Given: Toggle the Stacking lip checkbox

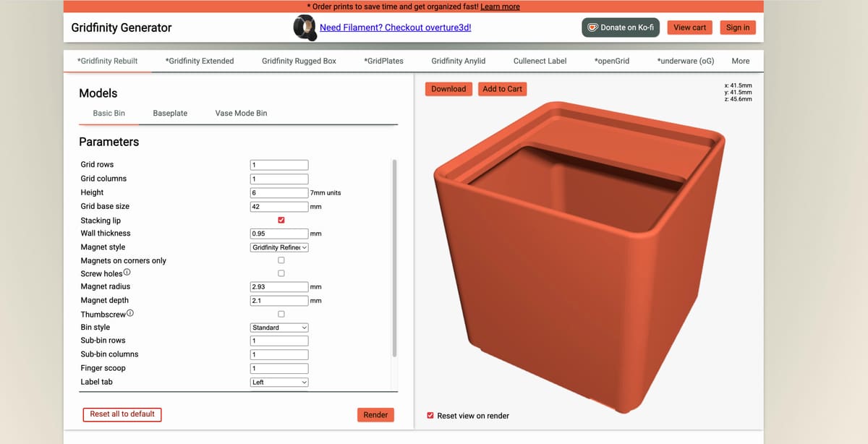Looking at the screenshot, I should click(x=281, y=220).
